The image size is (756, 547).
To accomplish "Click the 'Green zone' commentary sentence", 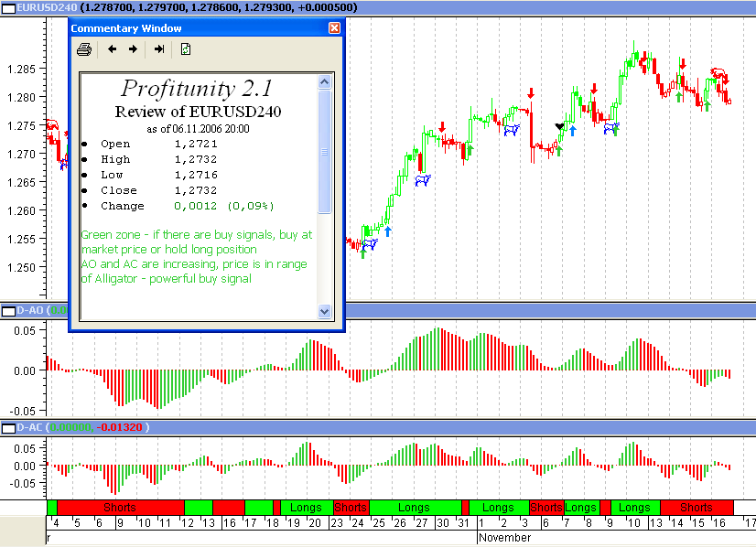I will 197,241.
